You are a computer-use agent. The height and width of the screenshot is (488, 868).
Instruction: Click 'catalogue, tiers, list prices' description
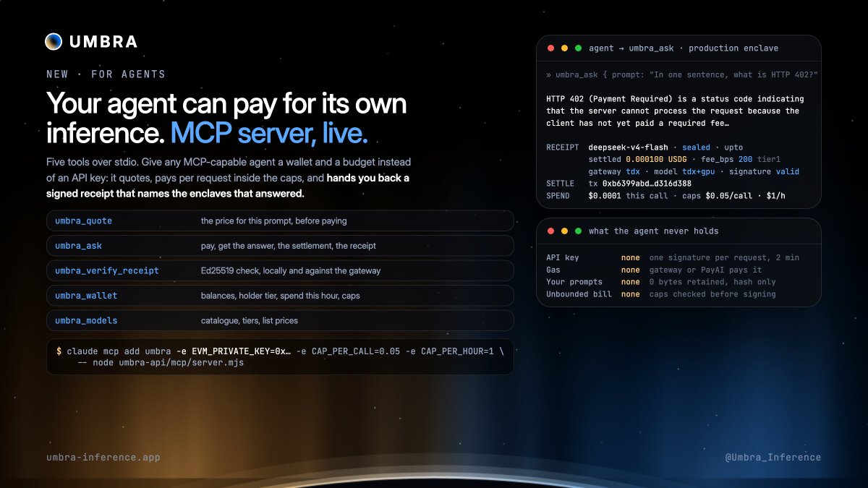(x=249, y=320)
